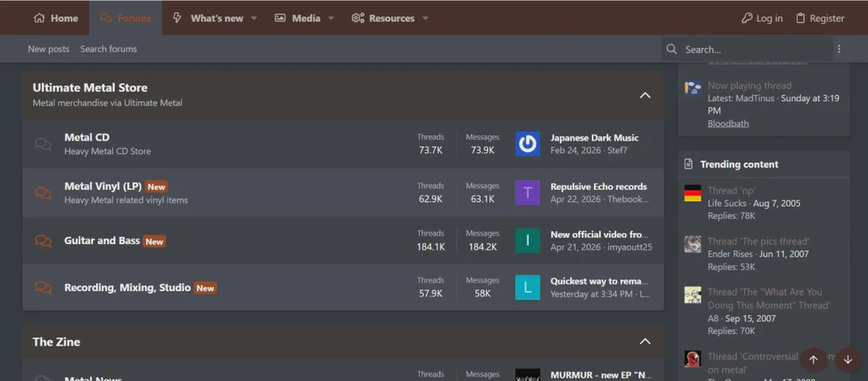Click the Stef7 username

pos(617,150)
